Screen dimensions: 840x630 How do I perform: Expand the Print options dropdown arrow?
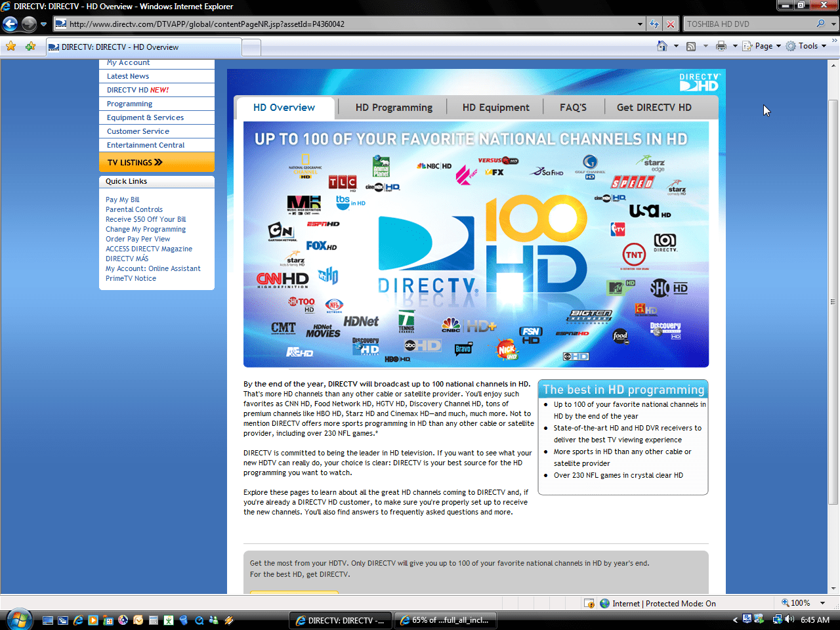[735, 46]
